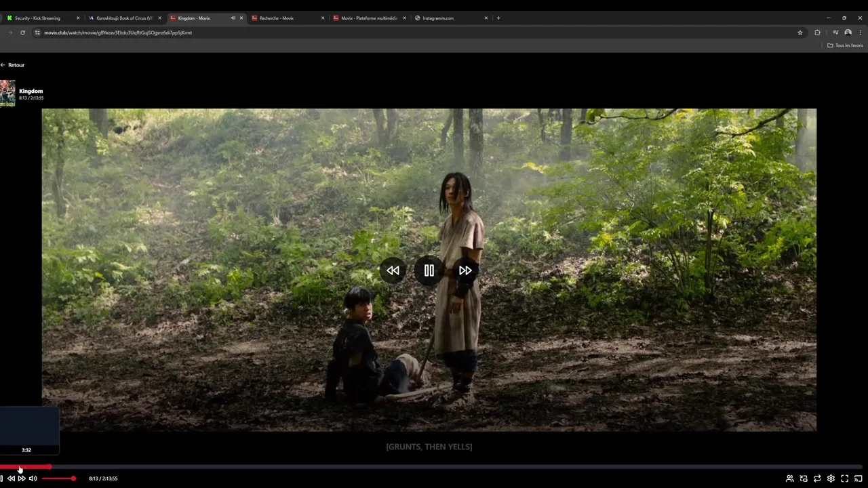Open player settings gear
The width and height of the screenshot is (868, 488).
click(831, 479)
